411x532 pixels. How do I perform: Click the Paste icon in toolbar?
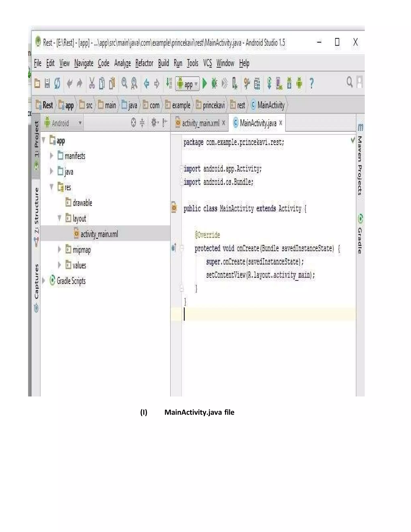click(x=112, y=83)
